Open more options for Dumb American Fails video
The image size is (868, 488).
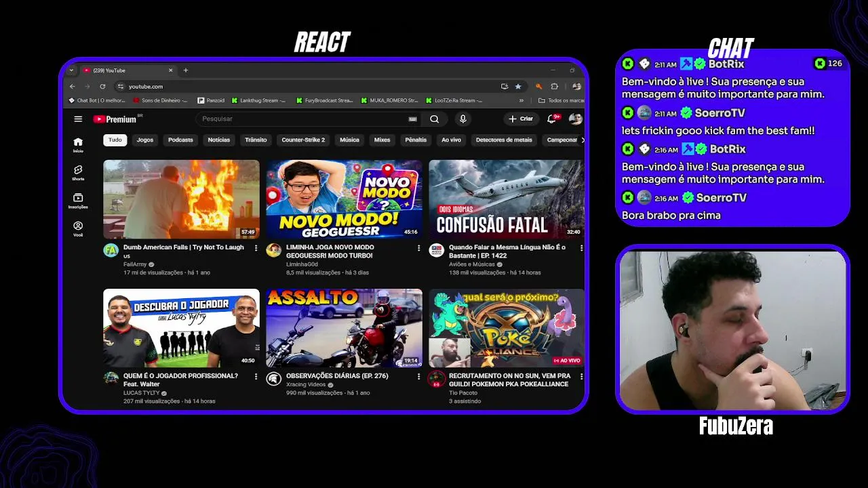(256, 248)
